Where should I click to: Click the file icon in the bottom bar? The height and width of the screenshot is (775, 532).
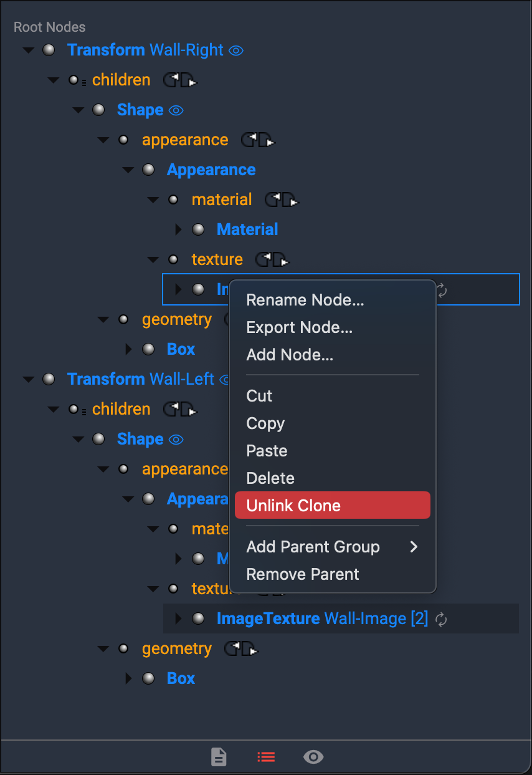tap(219, 757)
